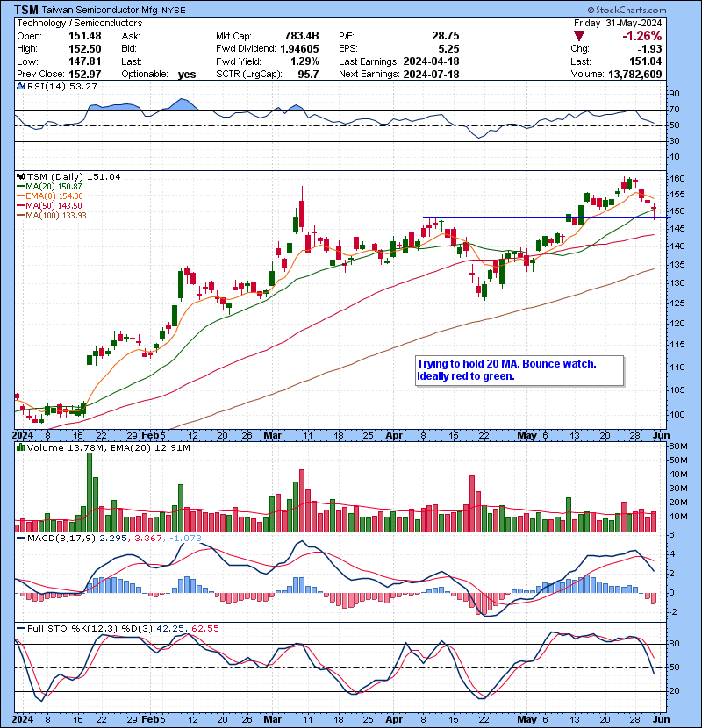The width and height of the screenshot is (702, 728).
Task: Click the MA(100) 133.93 legend entry
Action: pos(52,216)
